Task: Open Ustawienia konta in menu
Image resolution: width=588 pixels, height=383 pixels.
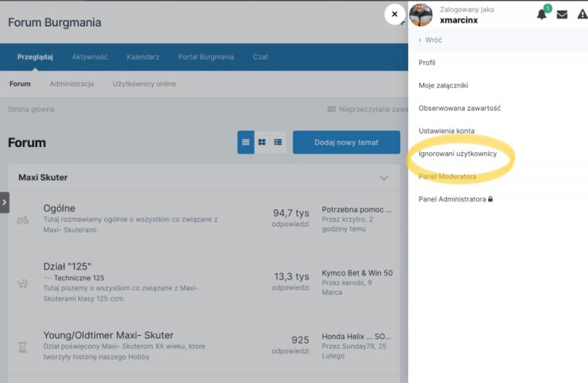Action: 446,131
